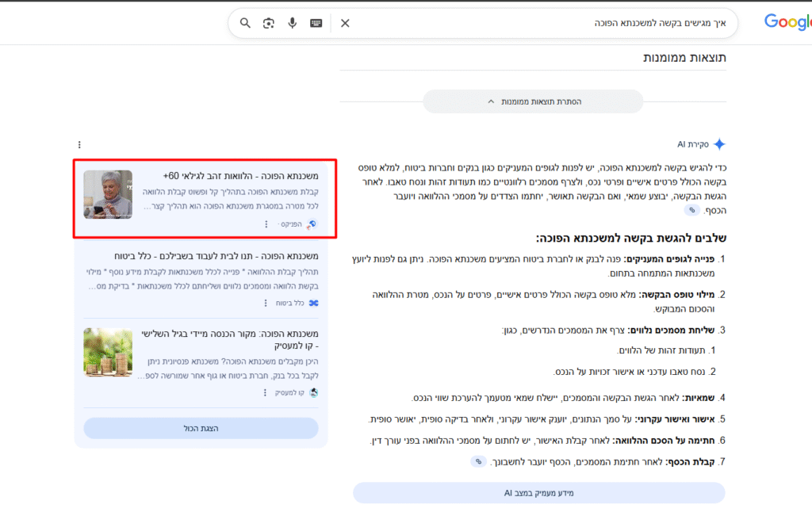Open the on-screen keyboard input icon
The width and height of the screenshot is (812, 516).
(x=316, y=23)
